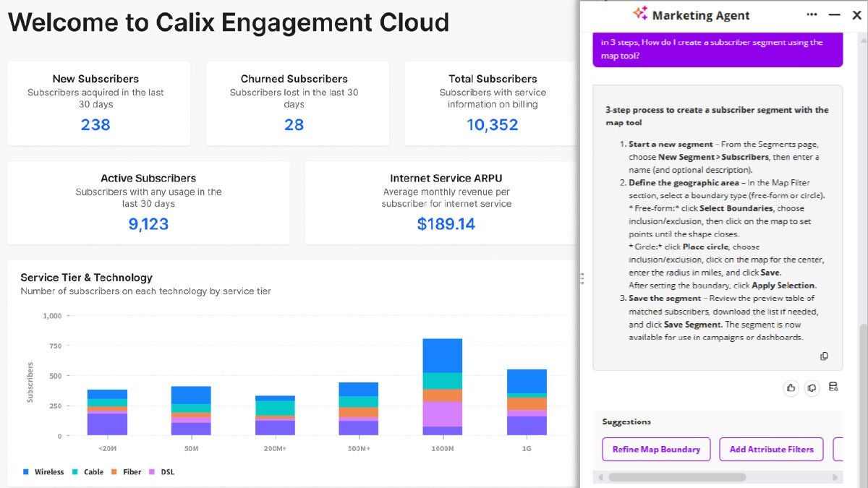
Task: Click suggestions scrollbar right arrow
Action: 837,477
